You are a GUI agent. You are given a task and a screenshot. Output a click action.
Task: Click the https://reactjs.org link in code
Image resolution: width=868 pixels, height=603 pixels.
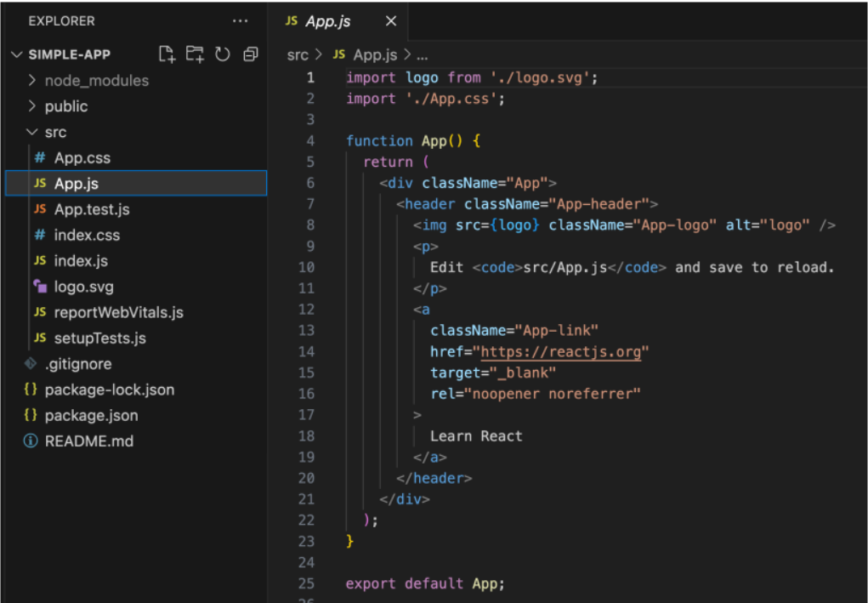561,352
